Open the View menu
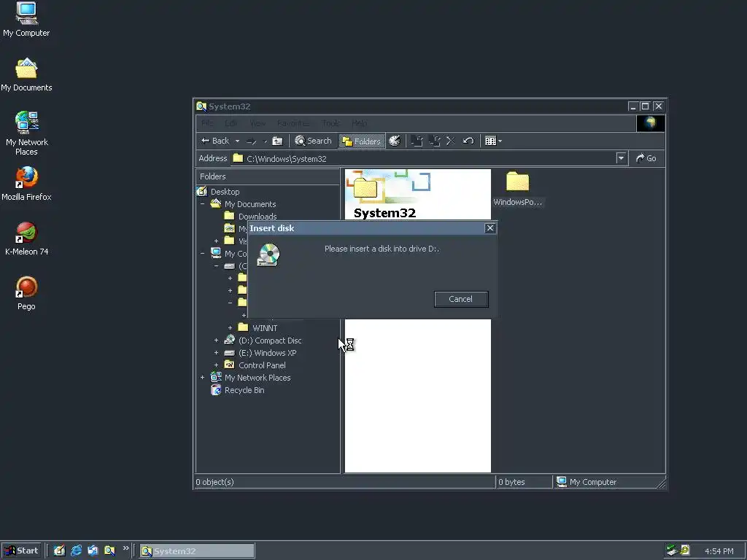The image size is (747, 560). click(x=258, y=123)
